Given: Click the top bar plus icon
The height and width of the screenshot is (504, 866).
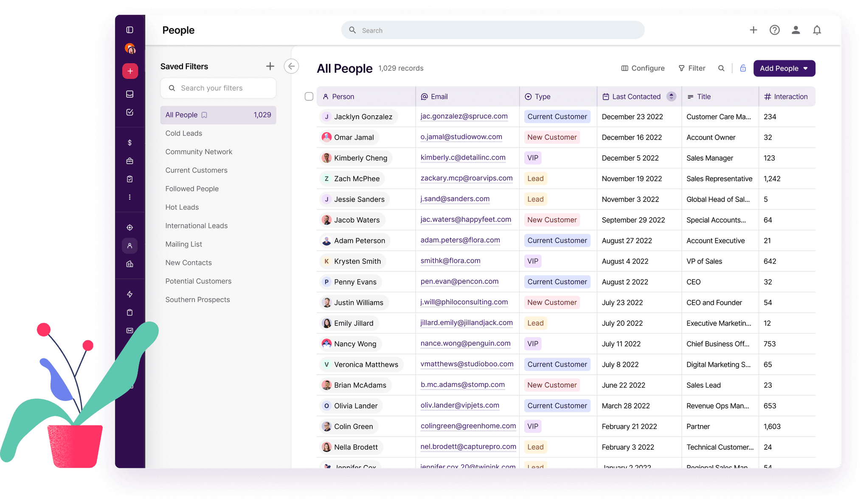Looking at the screenshot, I should coord(754,30).
